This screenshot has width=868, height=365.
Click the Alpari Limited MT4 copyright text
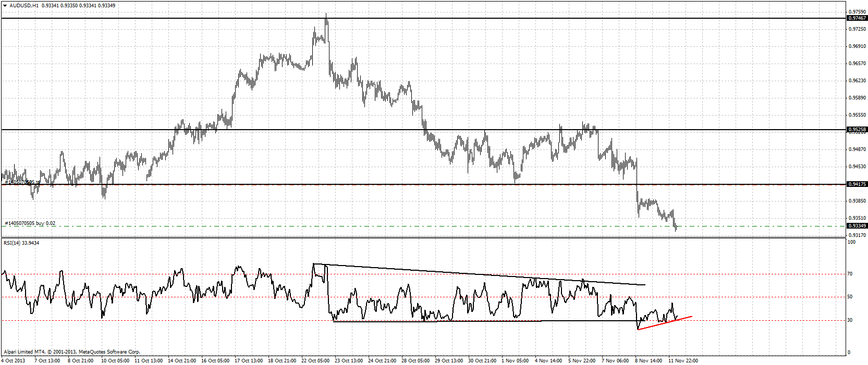pyautogui.click(x=72, y=352)
